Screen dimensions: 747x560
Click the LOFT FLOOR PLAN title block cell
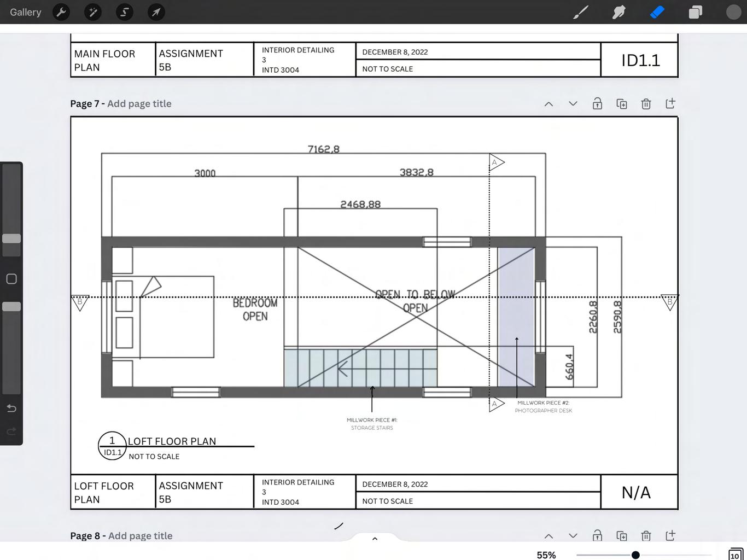point(113,492)
